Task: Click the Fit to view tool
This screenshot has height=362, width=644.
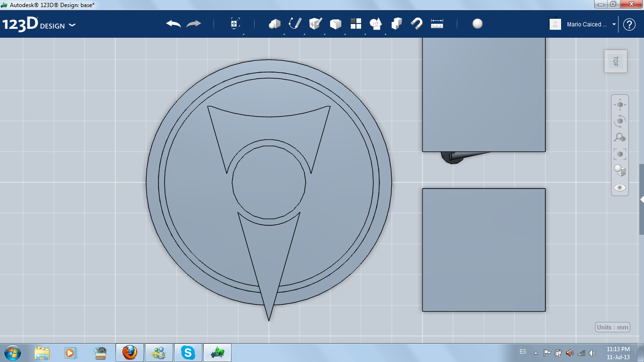Action: point(620,154)
